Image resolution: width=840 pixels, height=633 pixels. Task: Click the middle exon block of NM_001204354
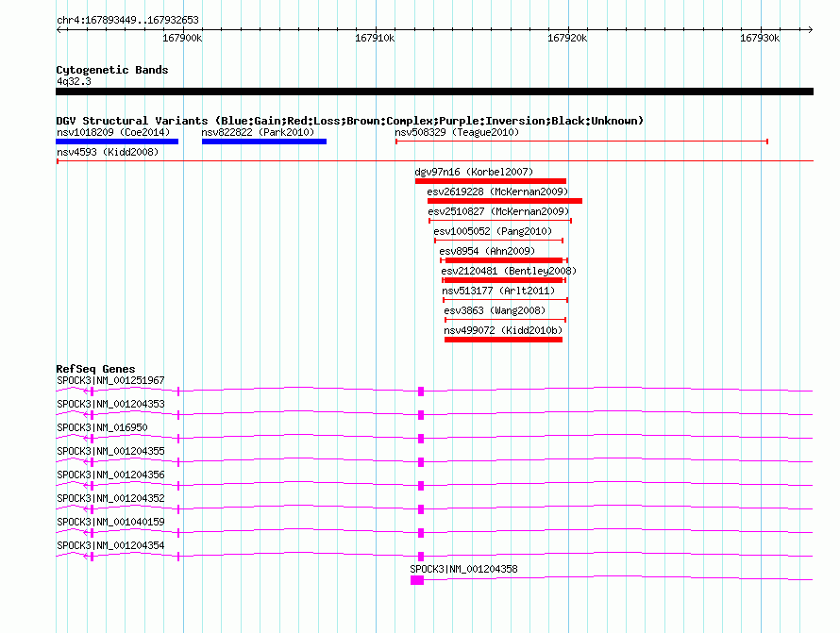[421, 557]
